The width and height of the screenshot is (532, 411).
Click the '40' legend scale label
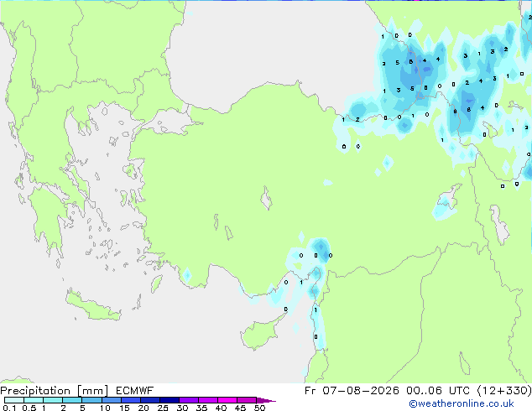pos(221,408)
